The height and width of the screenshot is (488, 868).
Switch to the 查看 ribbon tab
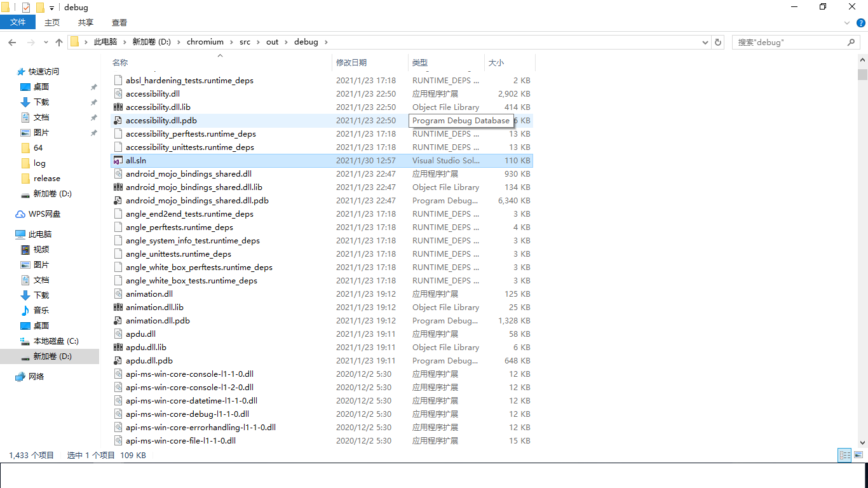coord(119,22)
